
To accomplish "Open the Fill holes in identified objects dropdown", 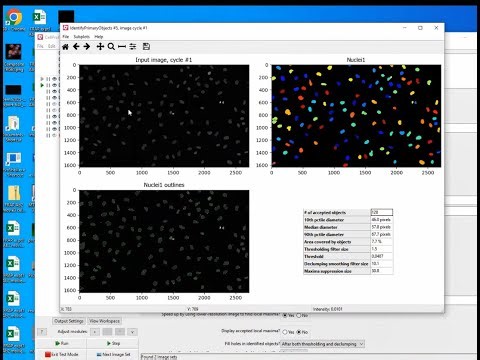I will tap(322, 344).
